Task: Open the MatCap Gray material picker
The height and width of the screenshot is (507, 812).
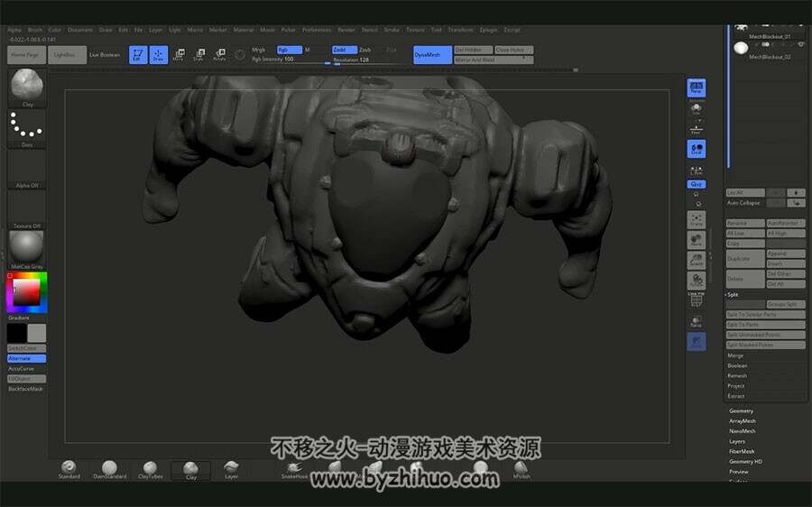Action: pos(27,250)
